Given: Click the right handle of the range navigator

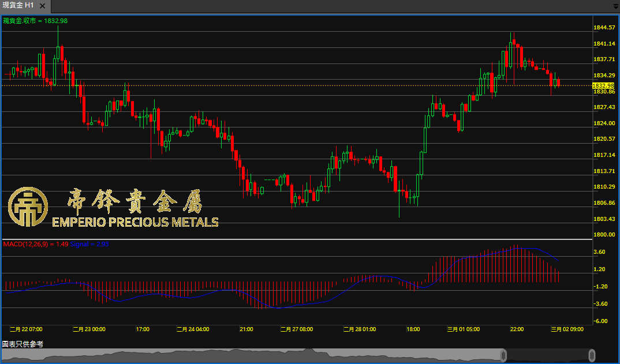Looking at the screenshot, I should tap(592, 355).
